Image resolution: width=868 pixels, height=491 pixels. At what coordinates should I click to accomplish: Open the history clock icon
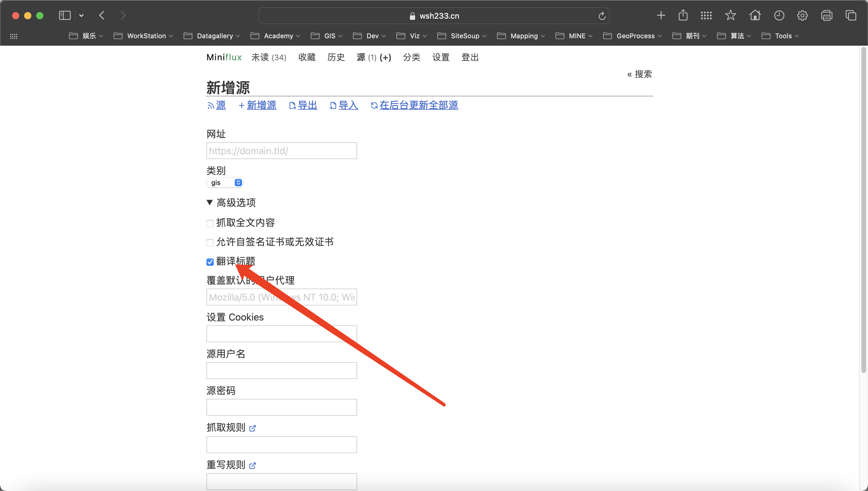pos(779,15)
